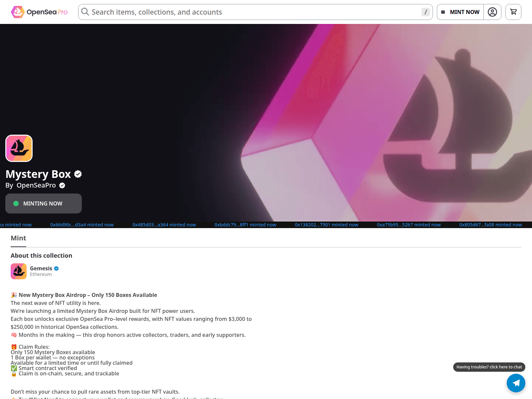
Task: Click the slash shortcut key badge
Action: [426, 12]
